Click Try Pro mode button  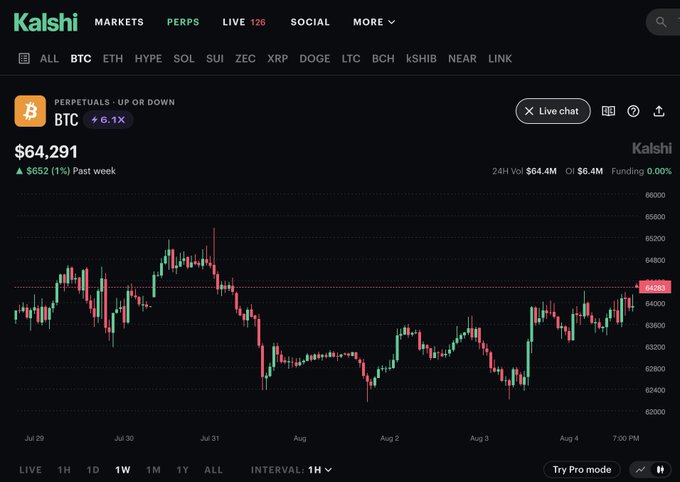point(582,469)
